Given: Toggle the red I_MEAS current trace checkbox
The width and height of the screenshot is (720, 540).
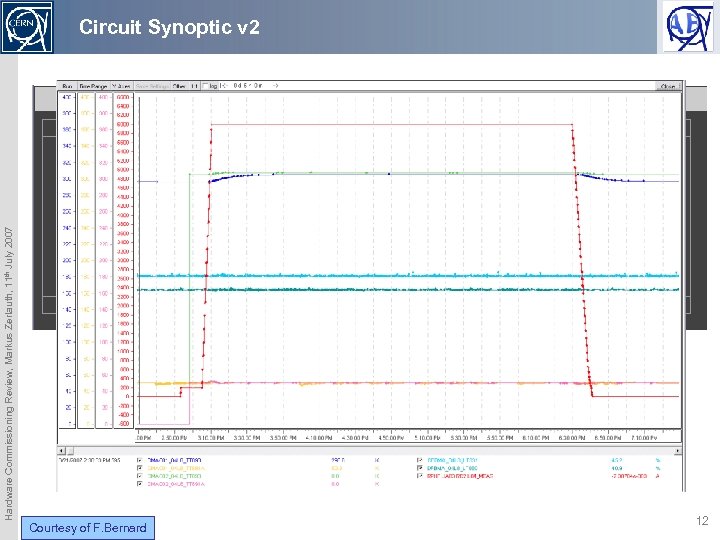Looking at the screenshot, I should (419, 476).
